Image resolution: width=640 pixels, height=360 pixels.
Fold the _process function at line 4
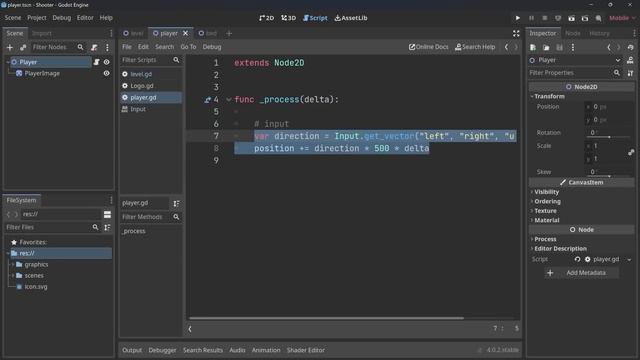pyautogui.click(x=229, y=100)
